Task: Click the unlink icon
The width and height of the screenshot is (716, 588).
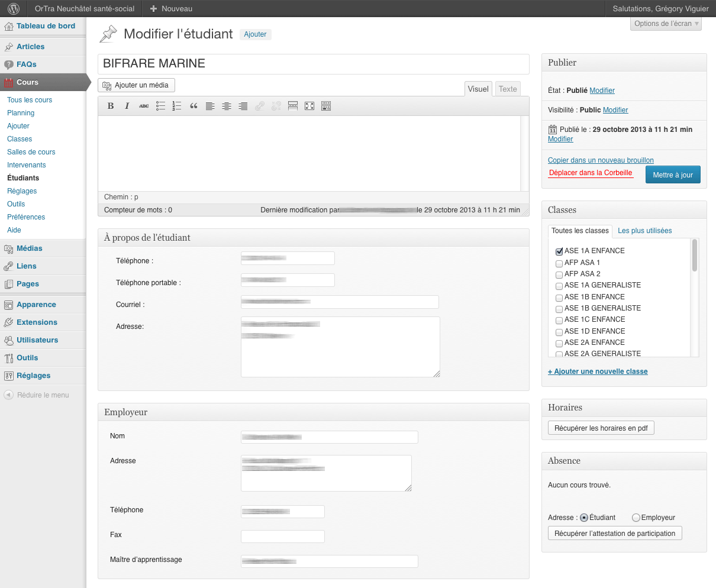Action: tap(276, 106)
